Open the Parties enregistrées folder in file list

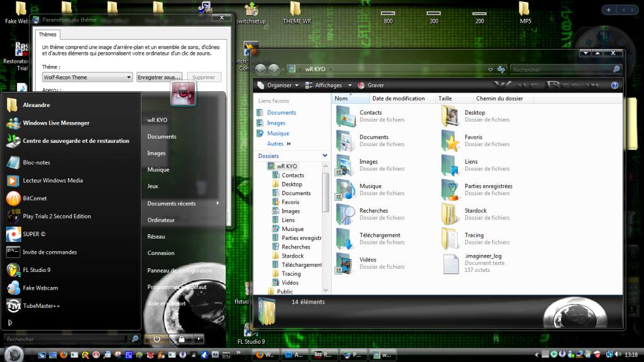tap(450, 189)
